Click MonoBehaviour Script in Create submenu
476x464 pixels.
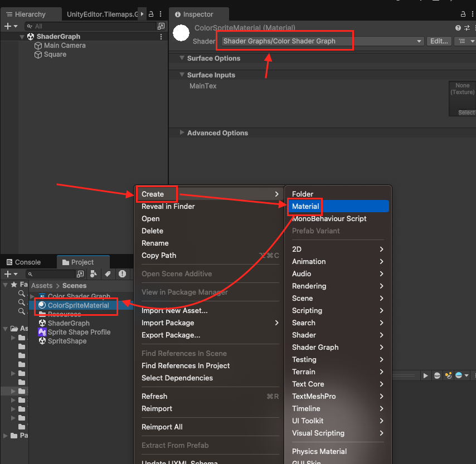tap(338, 218)
